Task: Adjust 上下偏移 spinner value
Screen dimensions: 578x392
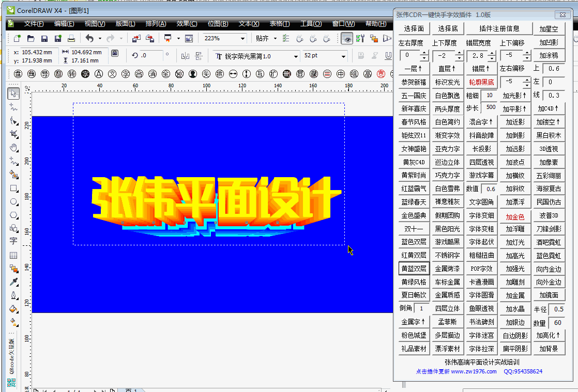Action: pos(526,56)
